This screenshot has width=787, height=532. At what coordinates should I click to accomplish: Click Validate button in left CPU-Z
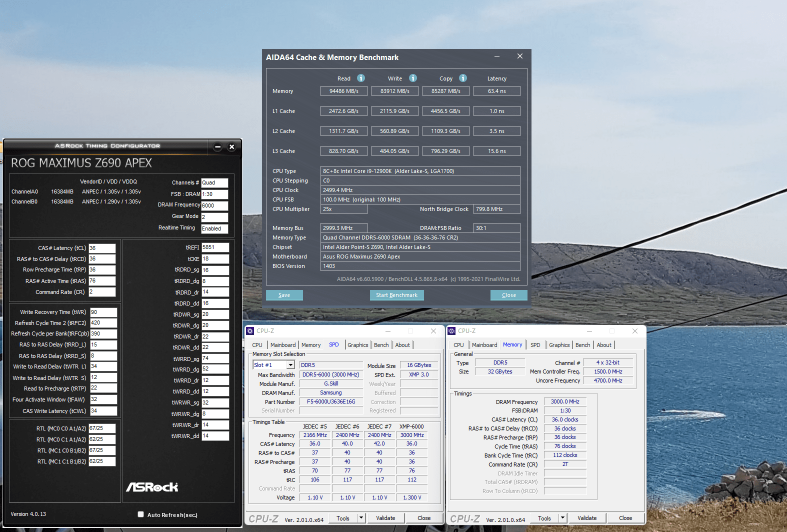click(x=385, y=518)
